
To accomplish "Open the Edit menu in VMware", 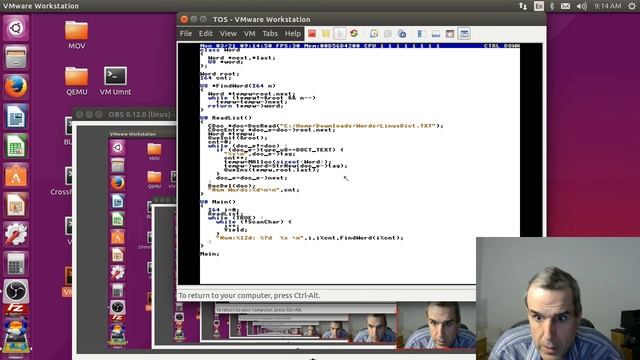I will [206, 33].
